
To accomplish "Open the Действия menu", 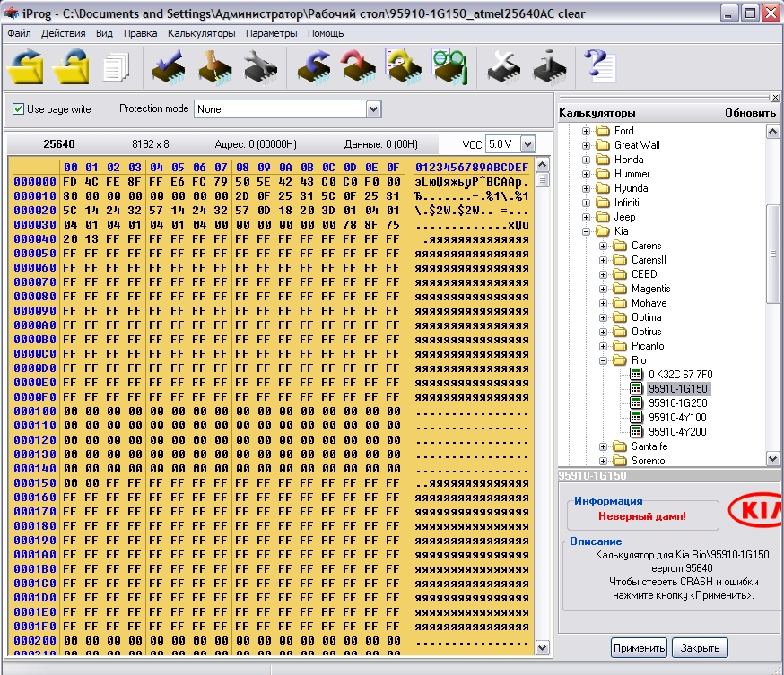I will [x=63, y=33].
